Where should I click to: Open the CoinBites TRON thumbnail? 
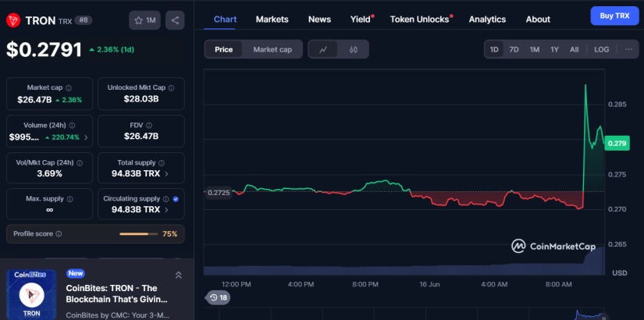(32, 294)
